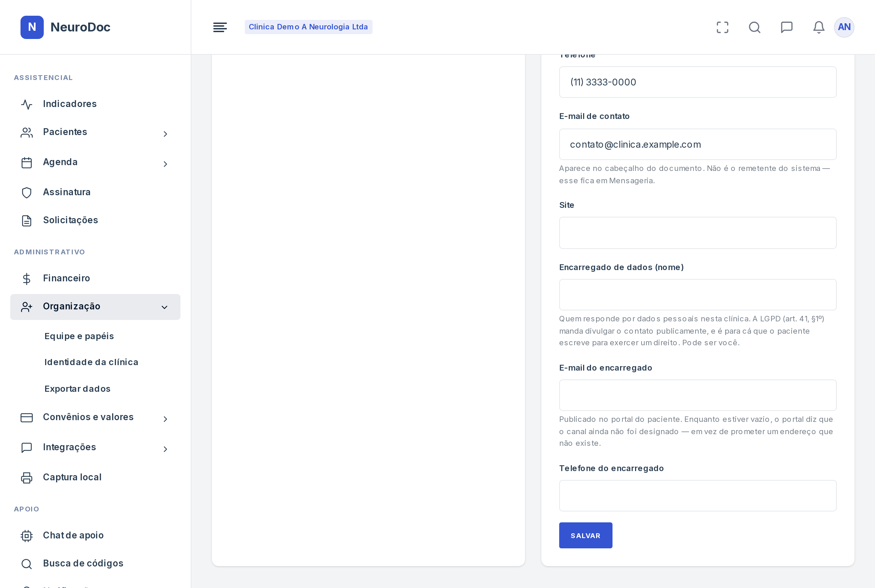Click the Clinica Demo A Neurologia Ltda badge
The height and width of the screenshot is (588, 875).
pyautogui.click(x=308, y=27)
